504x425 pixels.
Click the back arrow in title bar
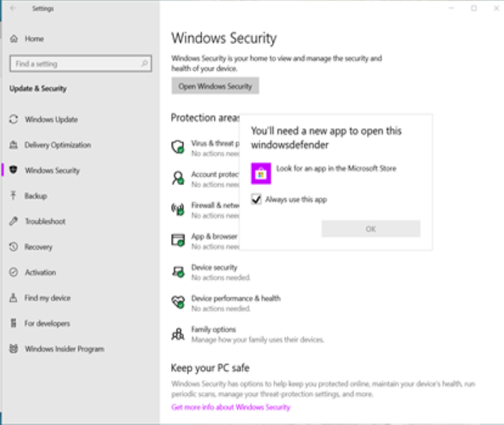[x=13, y=9]
